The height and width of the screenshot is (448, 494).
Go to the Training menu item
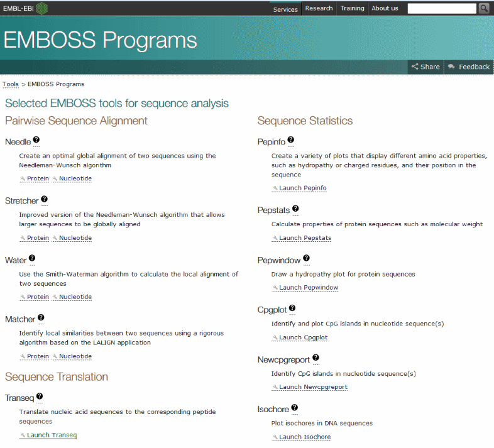click(352, 8)
